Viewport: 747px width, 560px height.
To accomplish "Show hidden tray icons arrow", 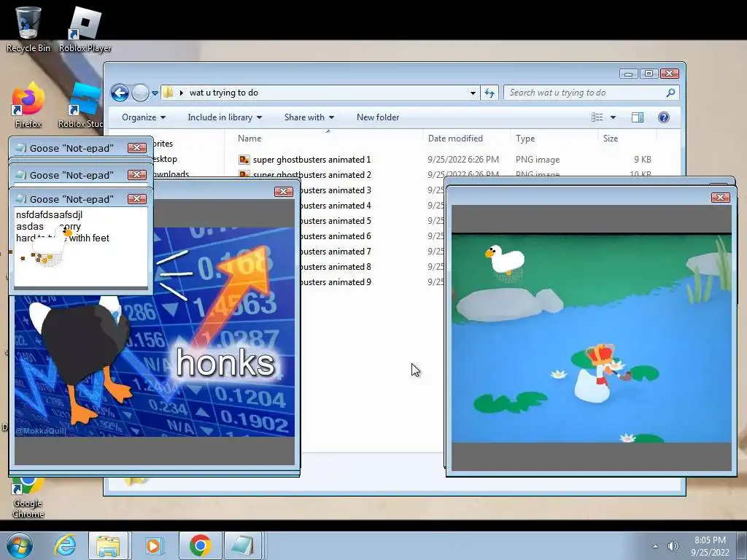I will pos(656,546).
